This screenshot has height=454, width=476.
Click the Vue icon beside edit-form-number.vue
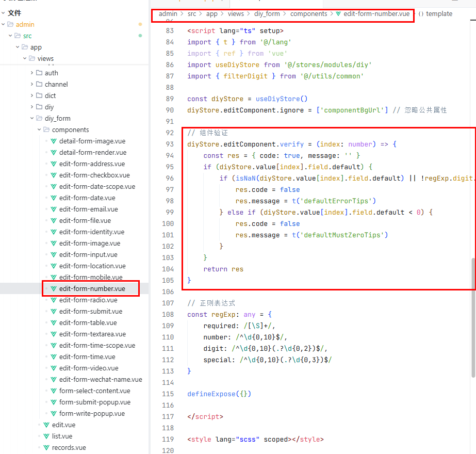(54, 289)
